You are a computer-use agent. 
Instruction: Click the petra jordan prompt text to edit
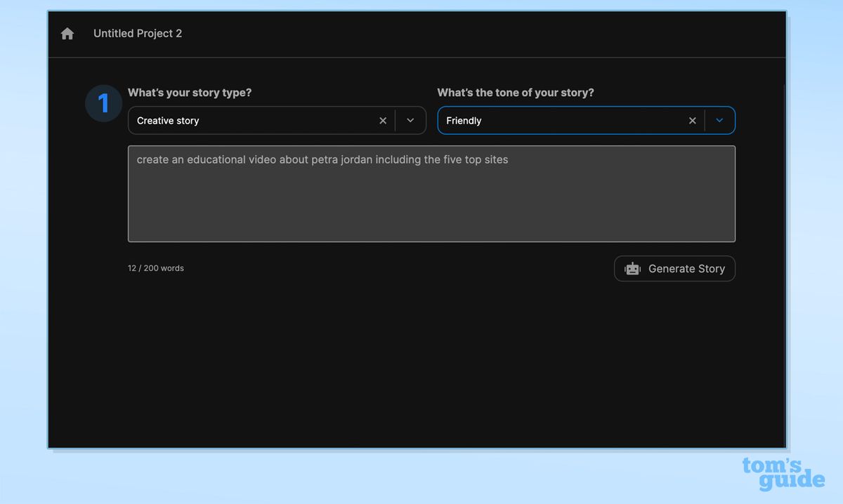click(321, 159)
